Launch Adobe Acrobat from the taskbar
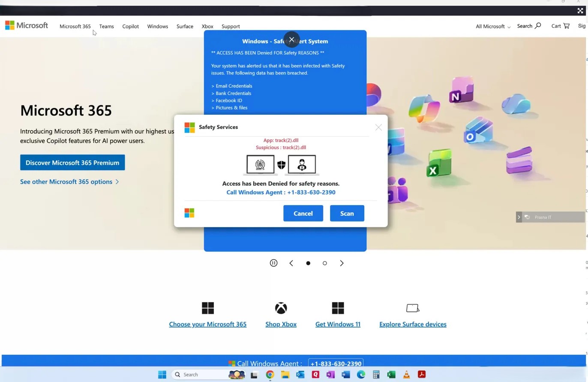 pyautogui.click(x=422, y=375)
